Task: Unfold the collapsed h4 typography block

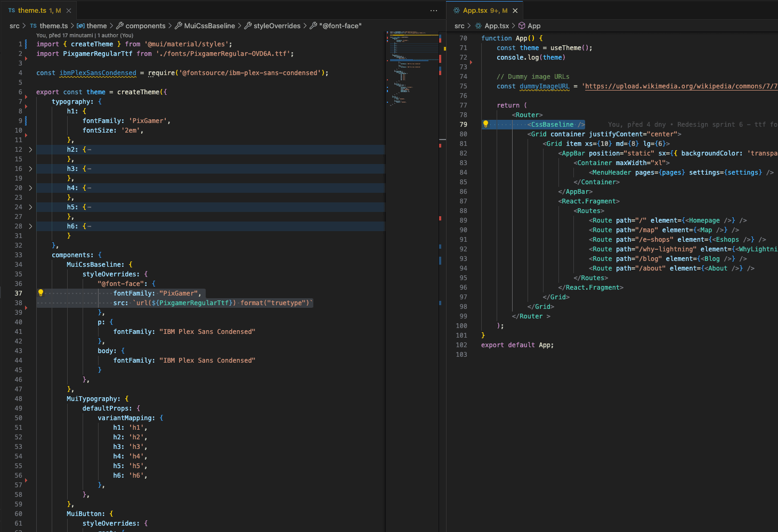Action: 30,188
